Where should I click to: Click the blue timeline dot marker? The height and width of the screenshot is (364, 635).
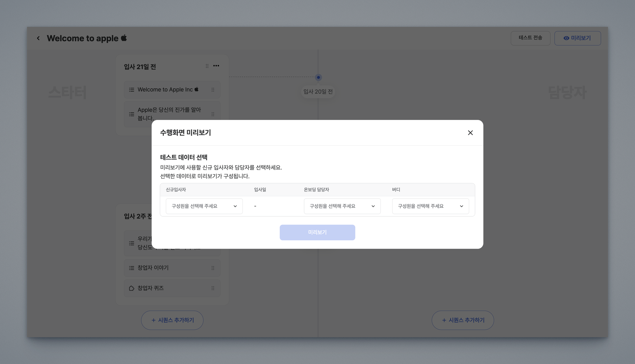(x=318, y=77)
